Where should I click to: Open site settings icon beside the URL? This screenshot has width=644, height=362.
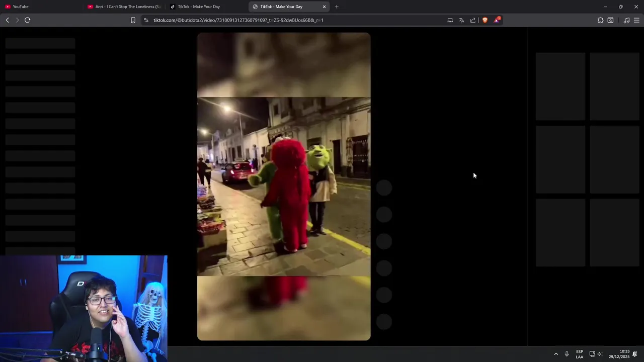point(146,20)
